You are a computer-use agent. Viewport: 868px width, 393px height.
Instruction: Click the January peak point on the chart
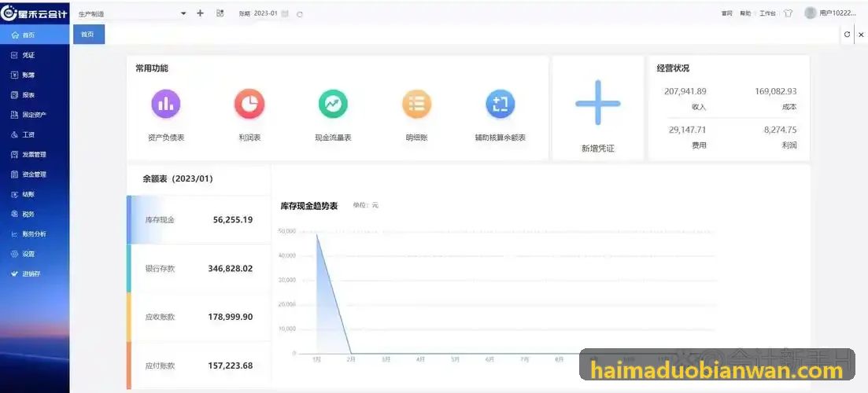click(x=316, y=233)
